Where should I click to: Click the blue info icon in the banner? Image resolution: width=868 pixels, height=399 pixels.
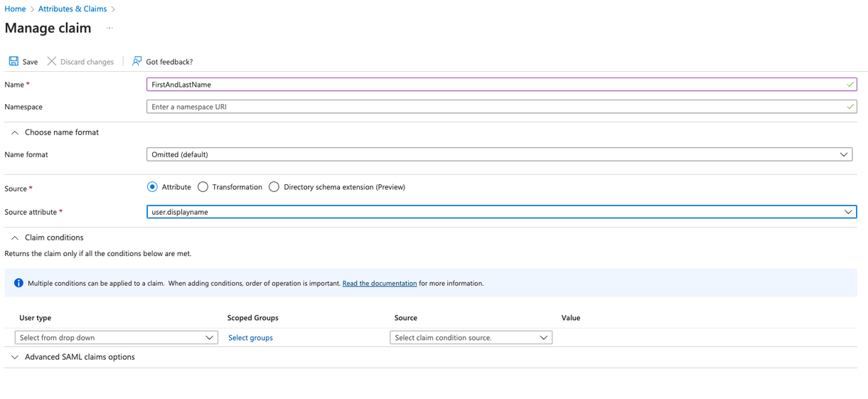[18, 283]
